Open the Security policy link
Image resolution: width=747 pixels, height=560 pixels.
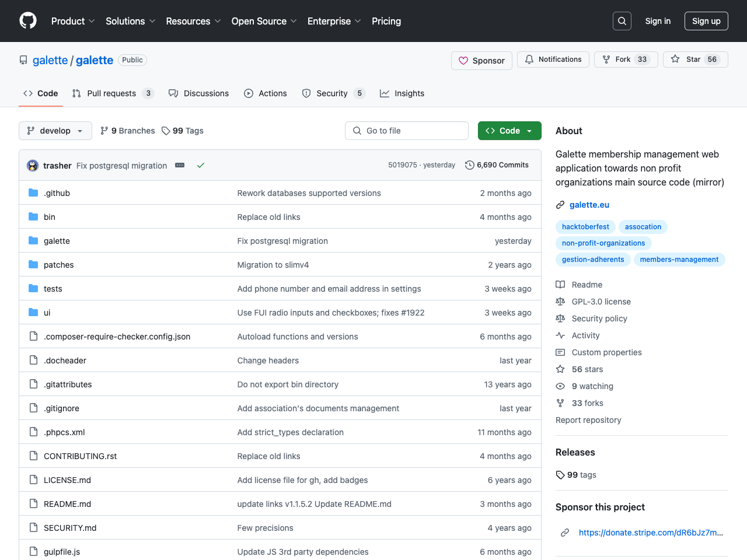[x=599, y=318]
